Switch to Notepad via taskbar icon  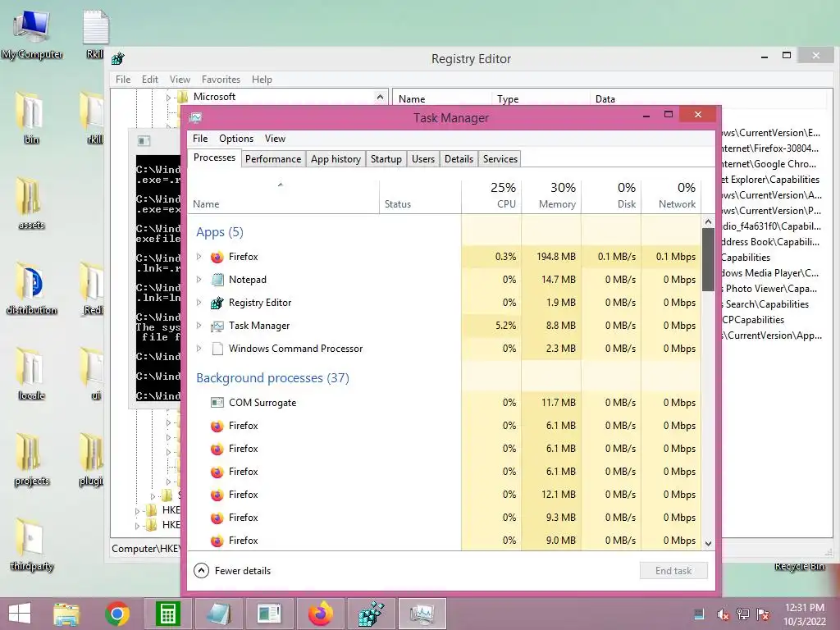tap(218, 614)
